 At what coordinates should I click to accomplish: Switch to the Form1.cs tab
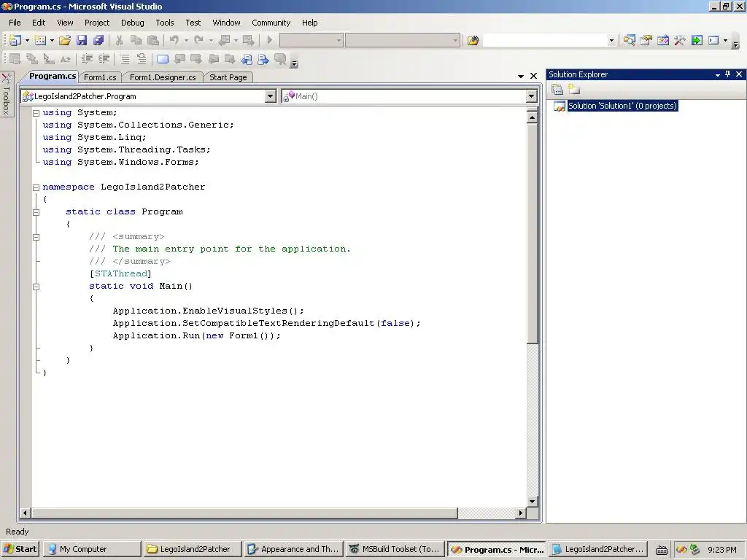point(100,77)
